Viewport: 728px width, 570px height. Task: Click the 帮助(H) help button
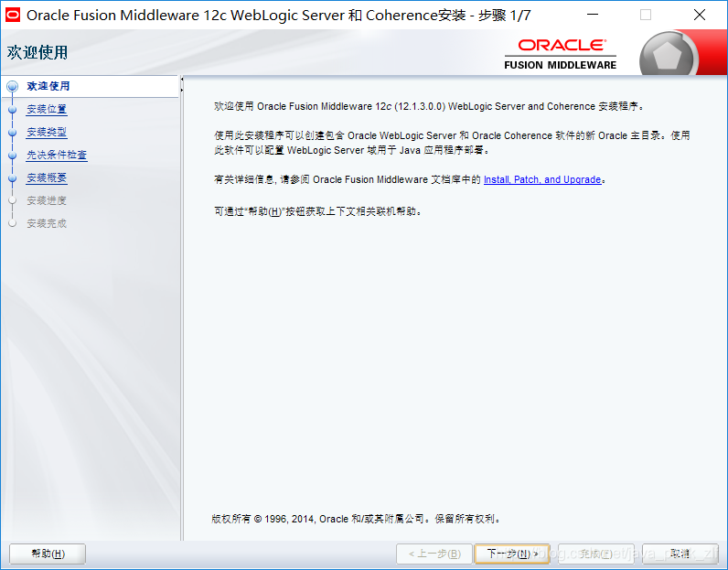click(48, 554)
